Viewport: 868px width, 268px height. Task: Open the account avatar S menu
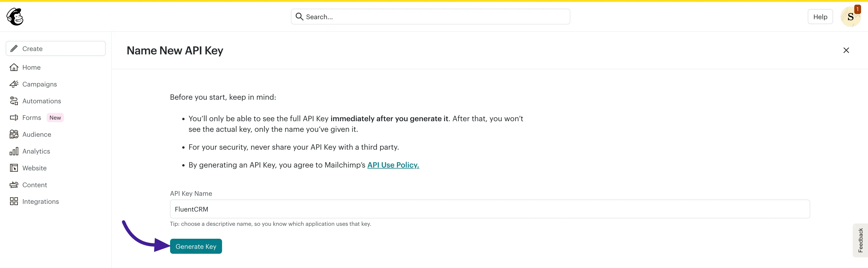pyautogui.click(x=850, y=17)
